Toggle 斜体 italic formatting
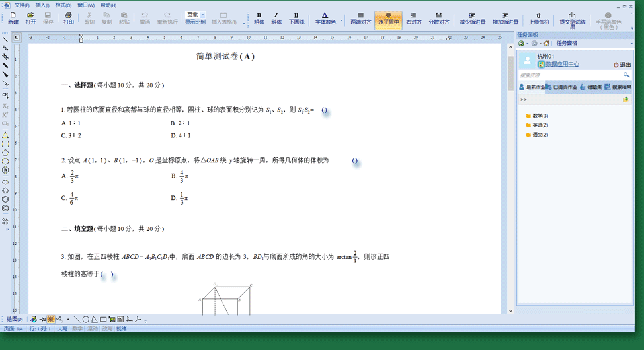The height and width of the screenshot is (350, 644). tap(276, 18)
